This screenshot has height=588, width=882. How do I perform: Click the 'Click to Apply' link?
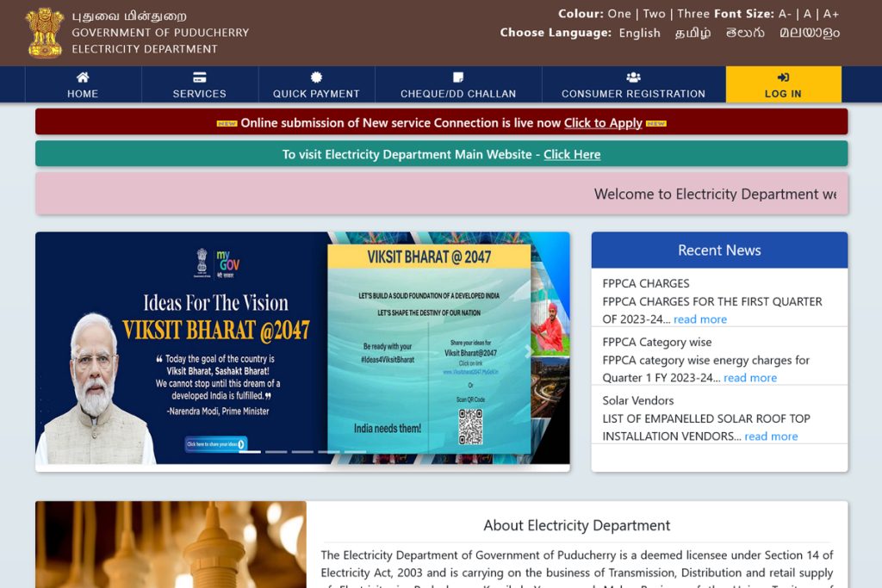point(603,123)
